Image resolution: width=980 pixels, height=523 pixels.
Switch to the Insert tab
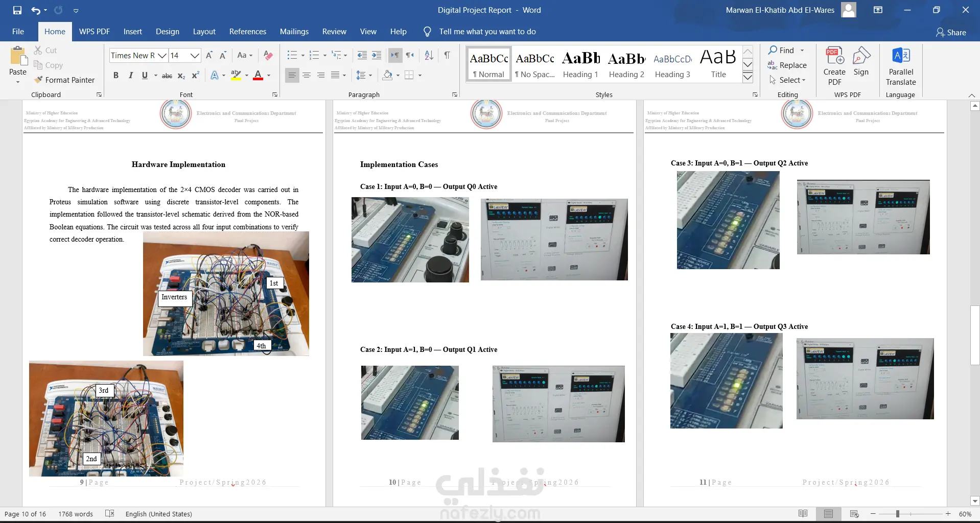coord(133,32)
